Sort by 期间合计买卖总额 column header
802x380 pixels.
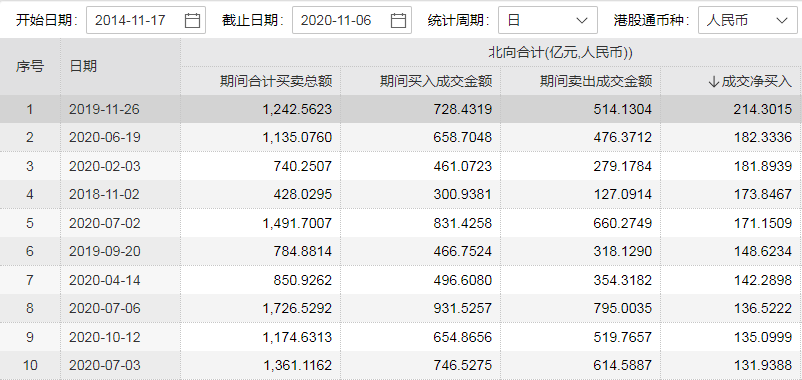tap(276, 81)
